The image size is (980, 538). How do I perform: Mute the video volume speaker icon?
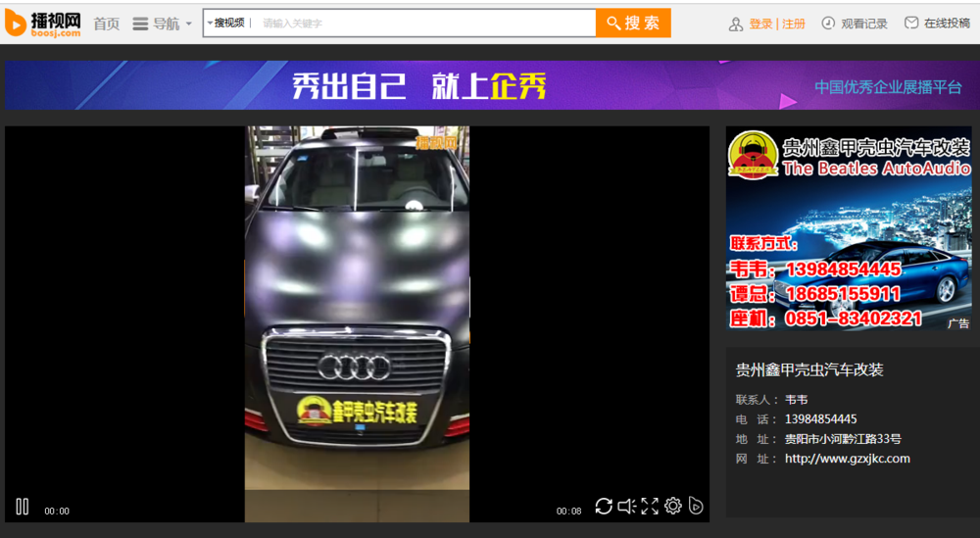(x=626, y=506)
